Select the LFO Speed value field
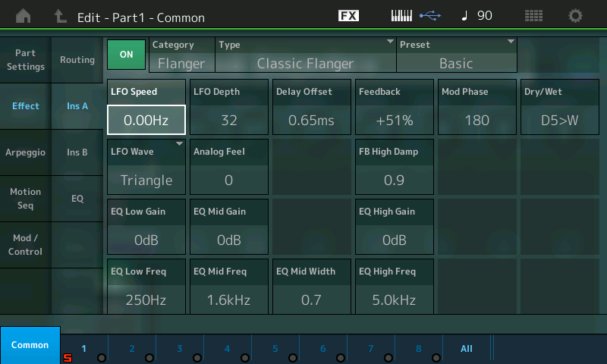 point(146,119)
